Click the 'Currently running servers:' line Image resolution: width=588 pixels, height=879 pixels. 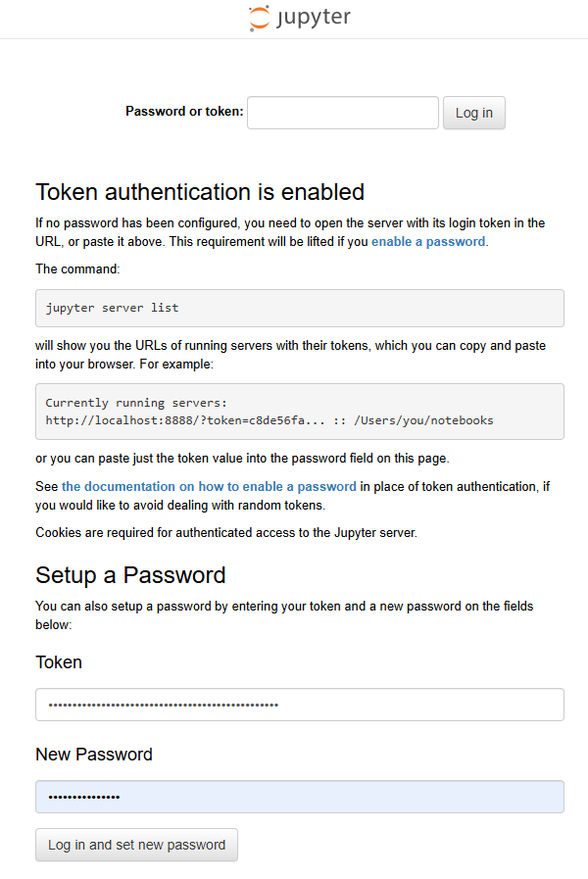pyautogui.click(x=136, y=403)
